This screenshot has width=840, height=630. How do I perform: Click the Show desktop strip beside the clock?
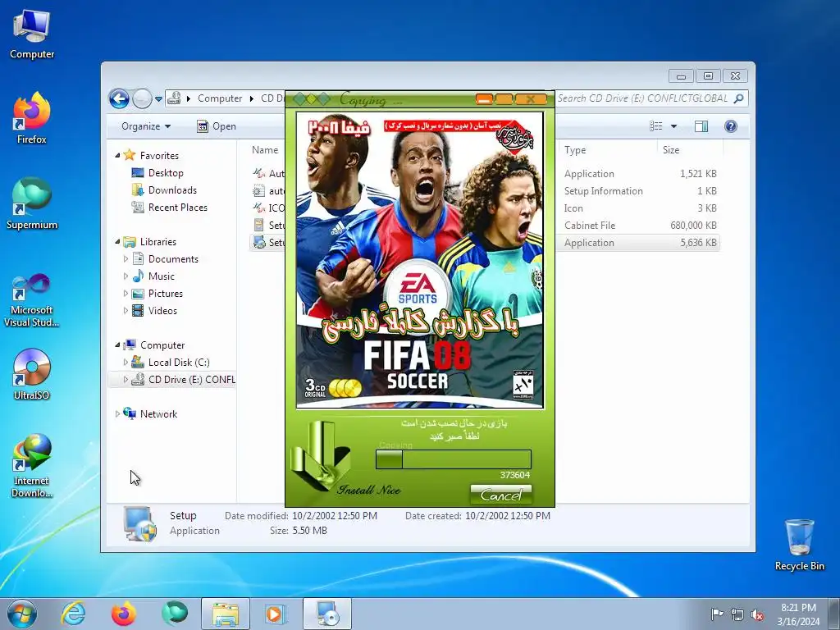(x=834, y=614)
